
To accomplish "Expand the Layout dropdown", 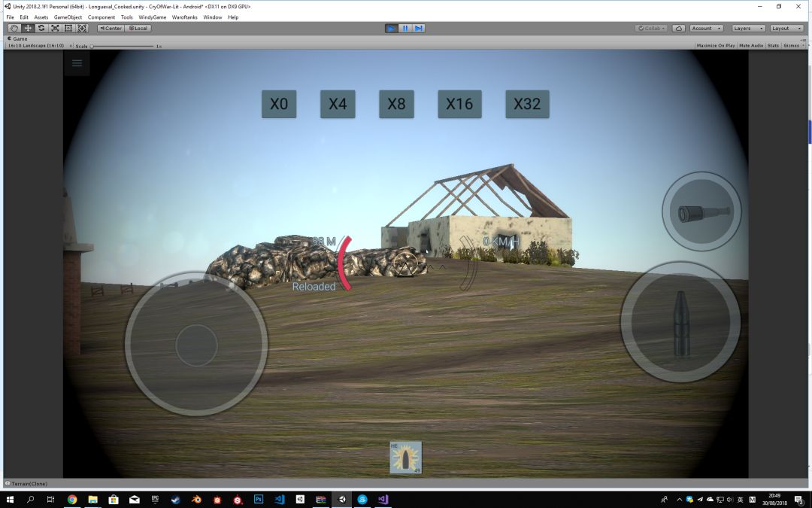I will click(786, 28).
